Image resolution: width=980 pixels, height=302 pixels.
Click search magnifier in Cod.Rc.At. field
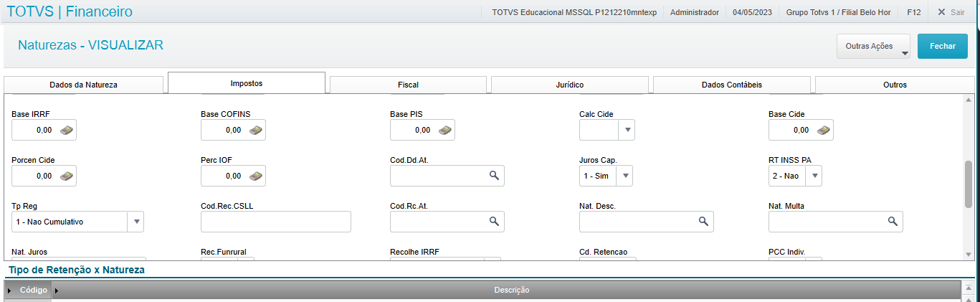click(494, 222)
